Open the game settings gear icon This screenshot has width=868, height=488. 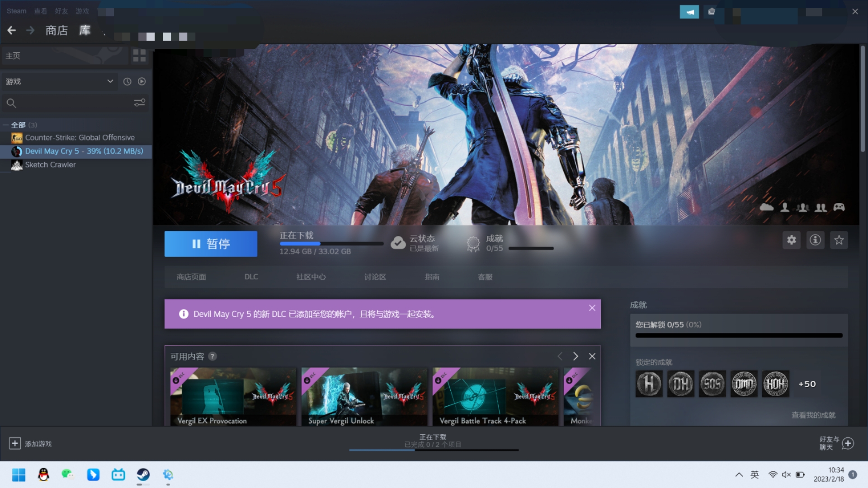791,240
